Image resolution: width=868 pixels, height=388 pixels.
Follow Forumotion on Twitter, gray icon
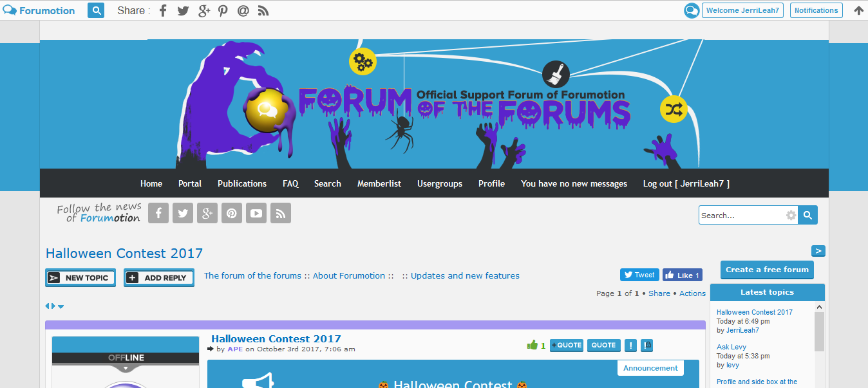(x=183, y=213)
